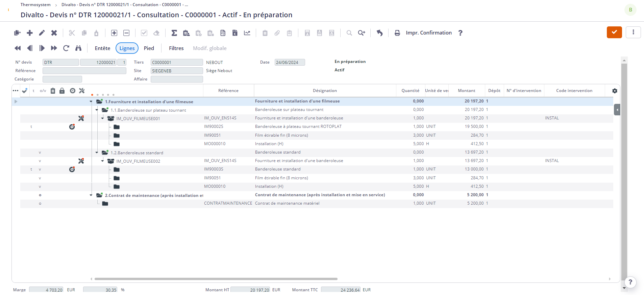Viewport: 644px width, 295px height.
Task: Click the collapse-all boxed minus icon
Action: 126,33
